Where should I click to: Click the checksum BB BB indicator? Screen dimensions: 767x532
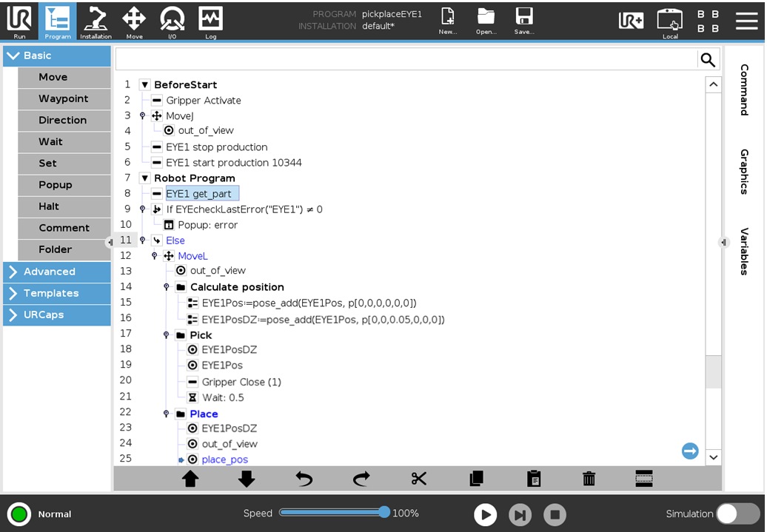708,21
